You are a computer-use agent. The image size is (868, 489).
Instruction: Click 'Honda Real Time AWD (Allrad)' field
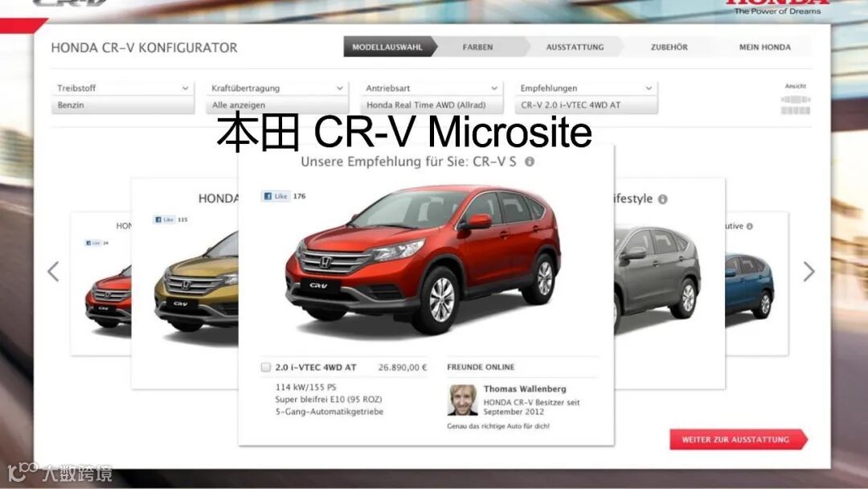point(432,105)
